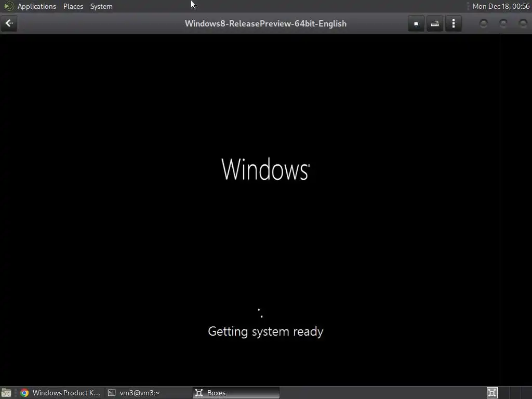
Task: Switch to the vm3@vm3:~ terminal window
Action: click(148, 393)
